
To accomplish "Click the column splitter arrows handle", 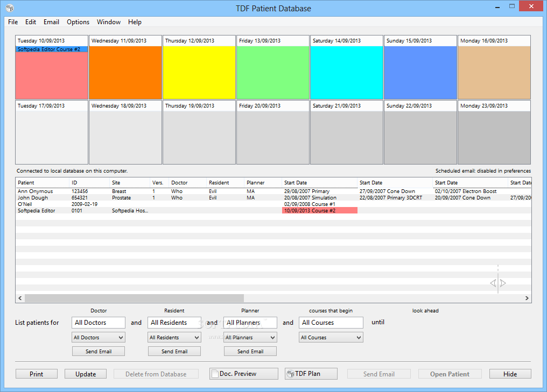I will (498, 283).
